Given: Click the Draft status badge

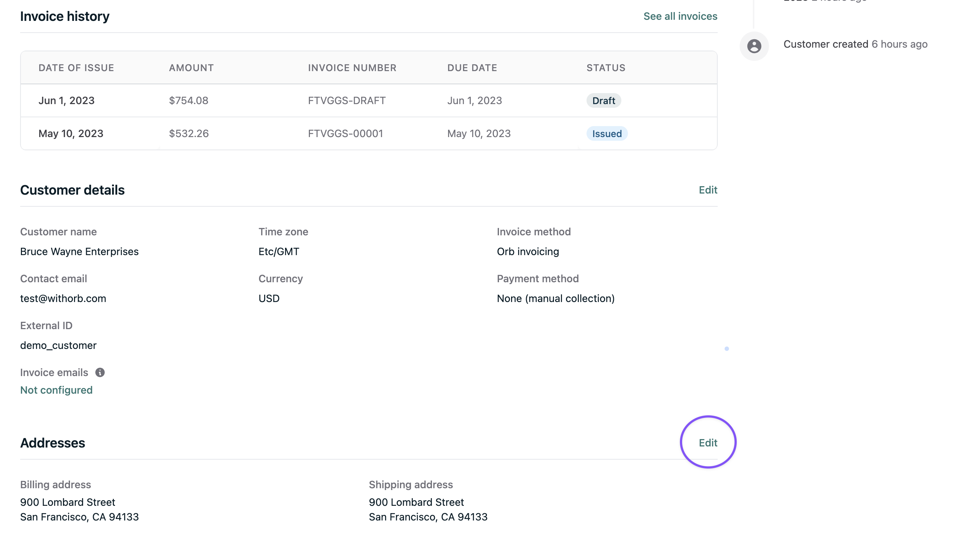Looking at the screenshot, I should pos(603,100).
